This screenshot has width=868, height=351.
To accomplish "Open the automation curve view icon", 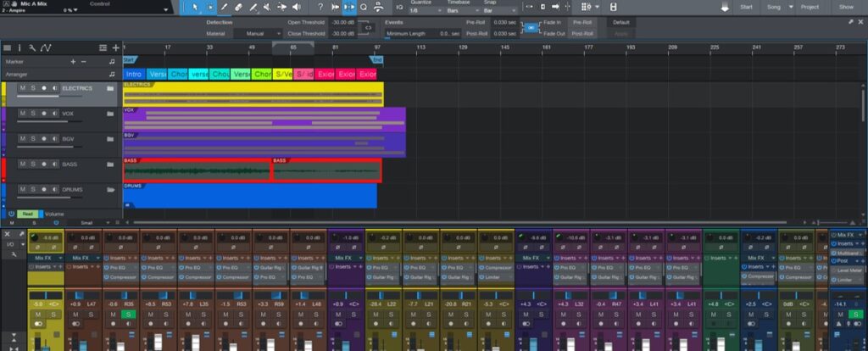I will point(46,47).
